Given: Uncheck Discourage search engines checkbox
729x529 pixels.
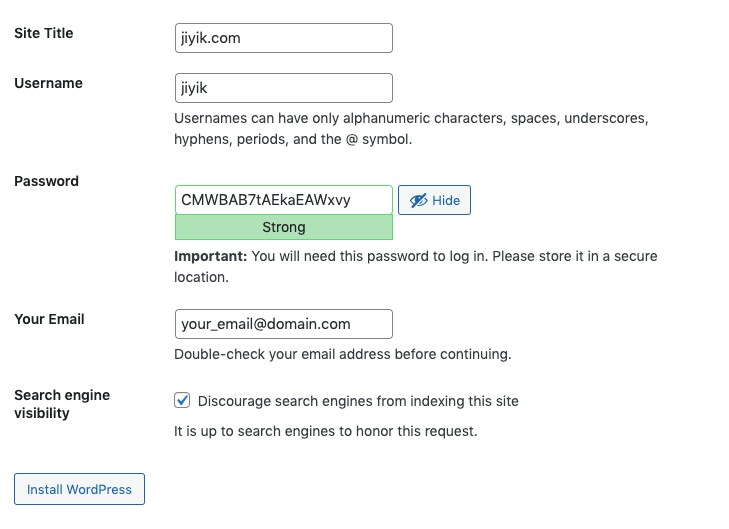Looking at the screenshot, I should [x=182, y=400].
